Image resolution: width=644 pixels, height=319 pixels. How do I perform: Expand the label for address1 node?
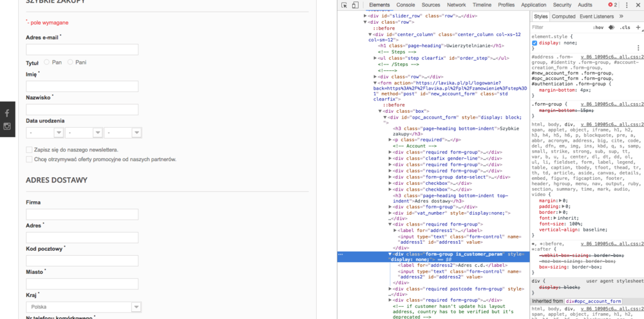395,231
